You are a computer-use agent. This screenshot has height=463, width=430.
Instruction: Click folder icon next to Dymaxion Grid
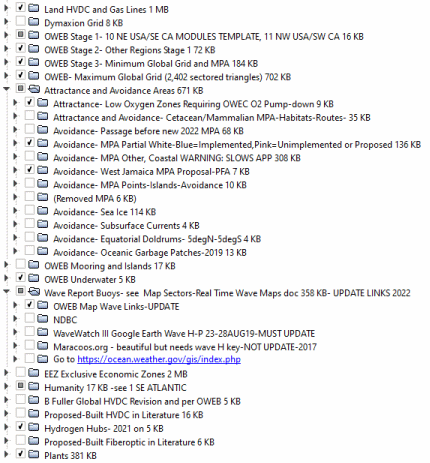(x=33, y=21)
